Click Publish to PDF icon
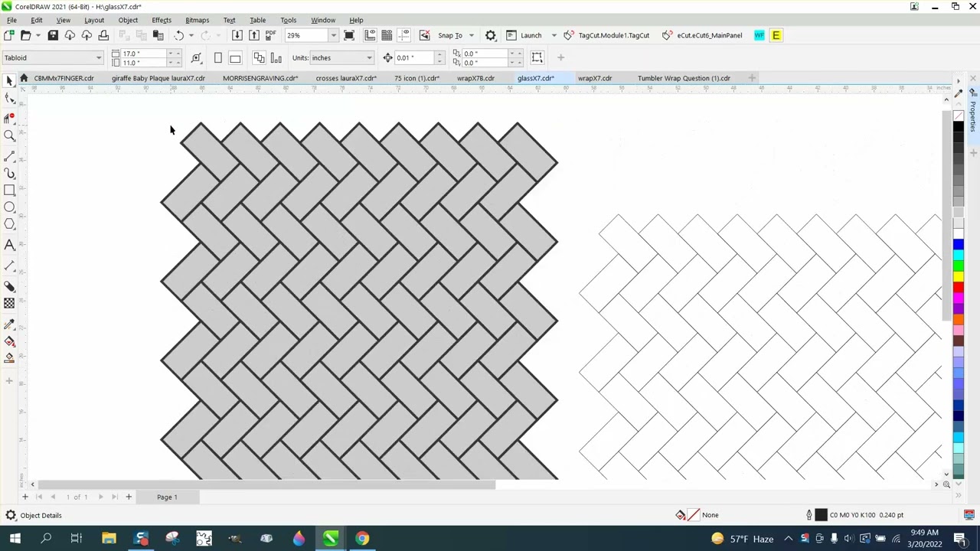Image resolution: width=980 pixels, height=551 pixels. tap(270, 35)
